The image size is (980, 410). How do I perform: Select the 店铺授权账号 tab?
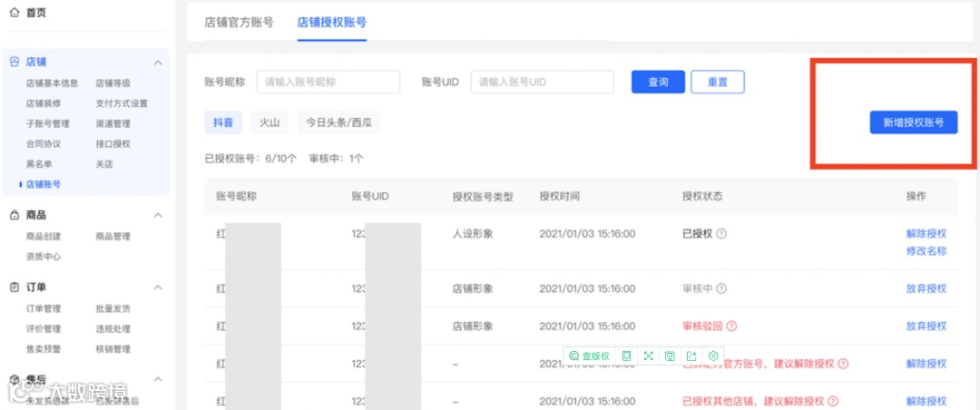coord(332,23)
